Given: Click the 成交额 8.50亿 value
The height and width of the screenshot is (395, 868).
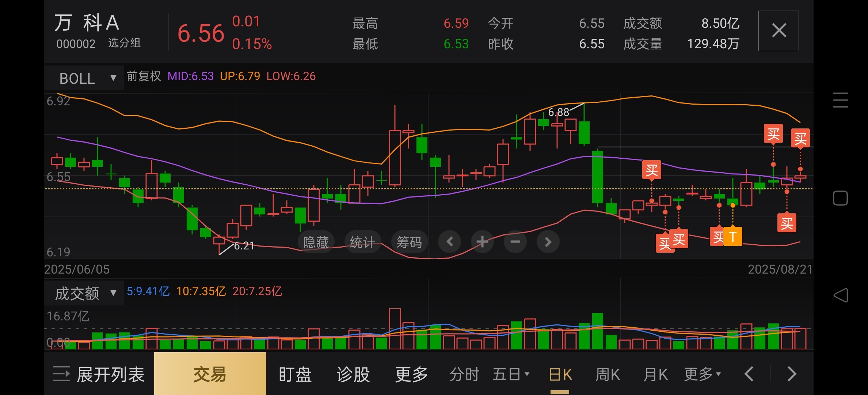Looking at the screenshot, I should 720,23.
